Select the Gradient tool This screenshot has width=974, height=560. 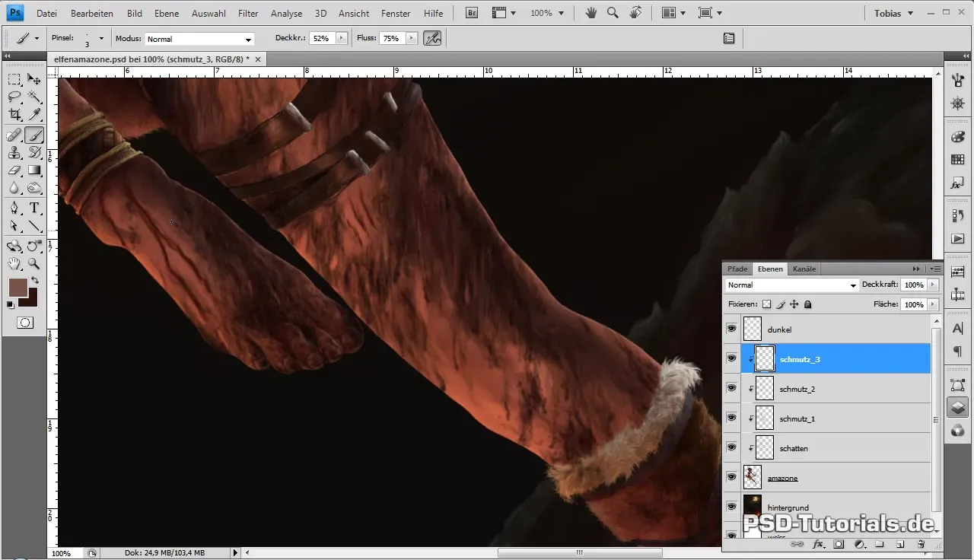[x=34, y=170]
